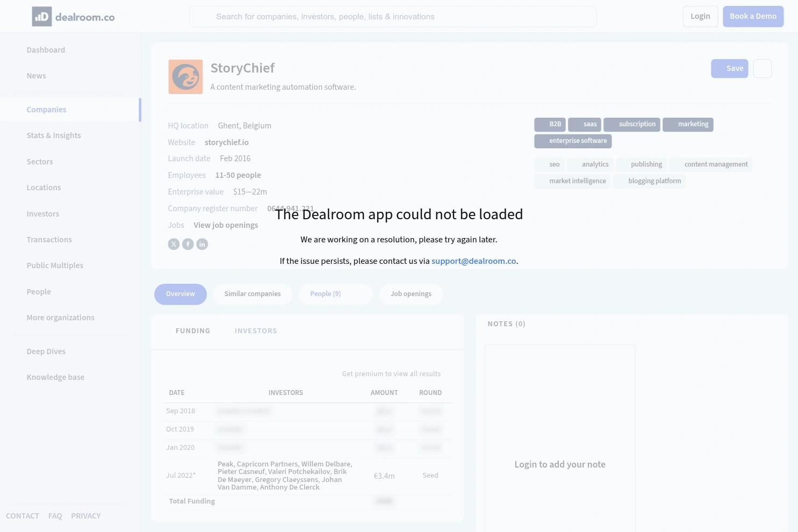The image size is (798, 532).
Task: Click the Jan 2020 funding row date
Action: (181, 448)
